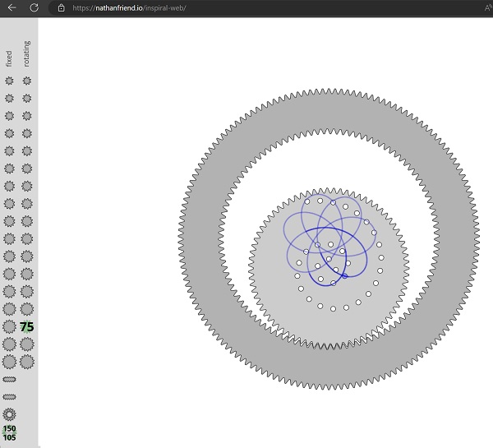The image size is (493, 448).
Task: Select the fixed gear beside the 75 gear
Action: pyautogui.click(x=9, y=326)
